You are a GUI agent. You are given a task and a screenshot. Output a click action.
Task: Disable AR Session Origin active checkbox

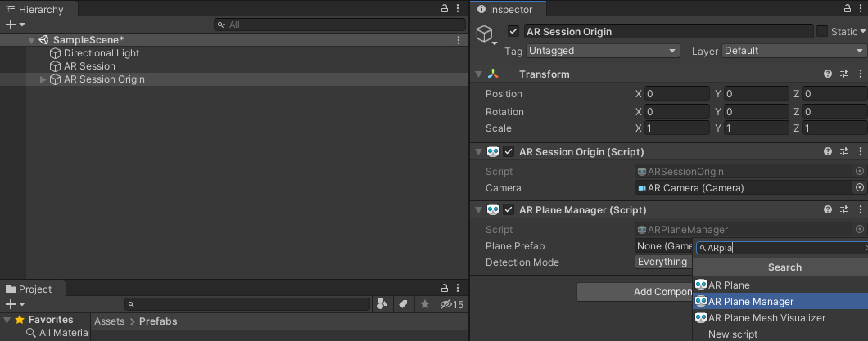[x=513, y=32]
